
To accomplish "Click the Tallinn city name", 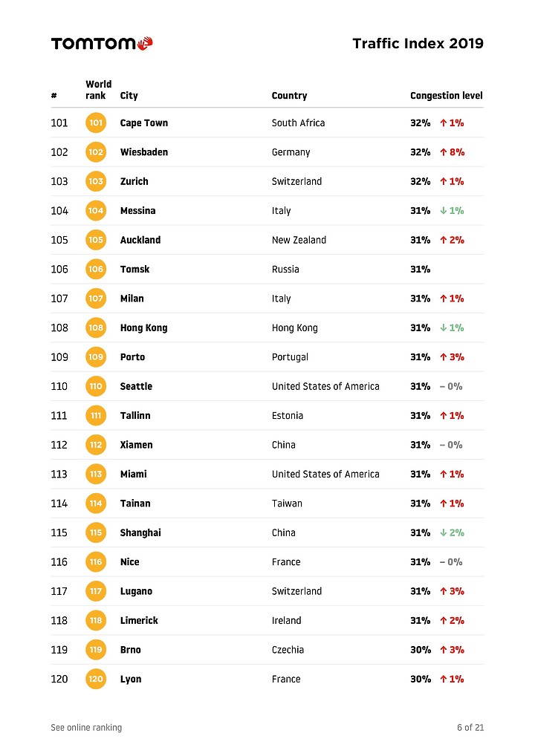I will click(x=135, y=416).
